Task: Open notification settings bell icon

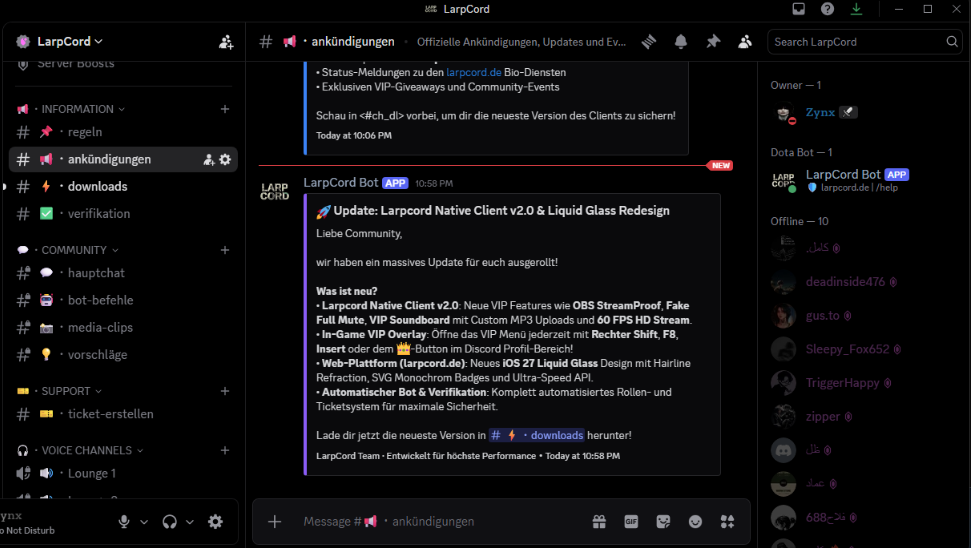Action: tap(681, 41)
